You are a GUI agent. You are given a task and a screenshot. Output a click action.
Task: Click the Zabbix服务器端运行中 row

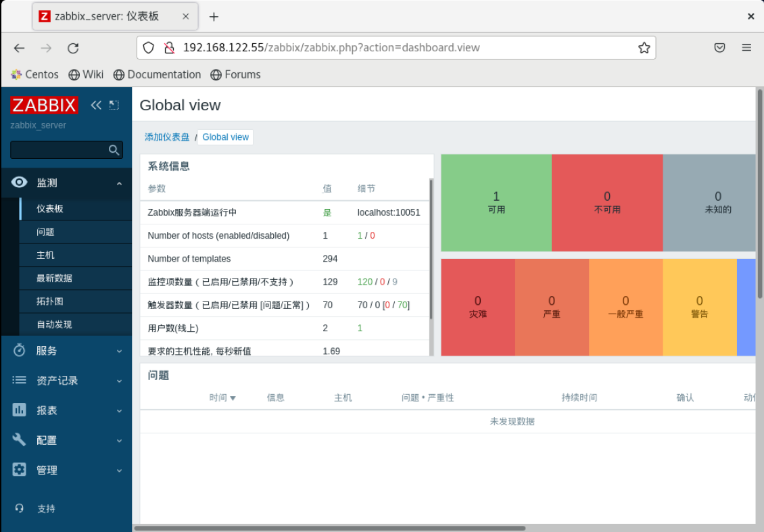pyautogui.click(x=285, y=212)
